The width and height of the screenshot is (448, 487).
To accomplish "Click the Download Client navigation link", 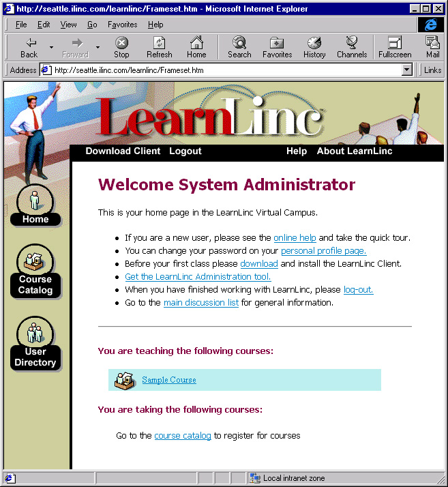I will [x=123, y=151].
